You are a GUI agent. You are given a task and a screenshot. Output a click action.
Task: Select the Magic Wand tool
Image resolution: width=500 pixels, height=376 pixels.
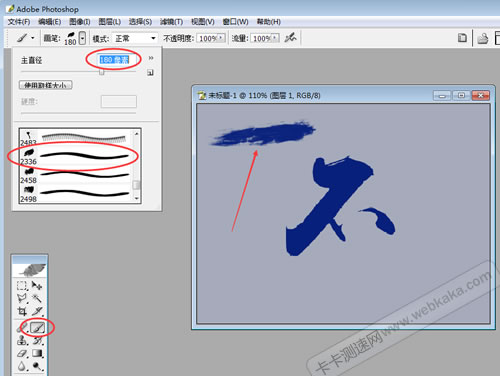click(x=37, y=298)
